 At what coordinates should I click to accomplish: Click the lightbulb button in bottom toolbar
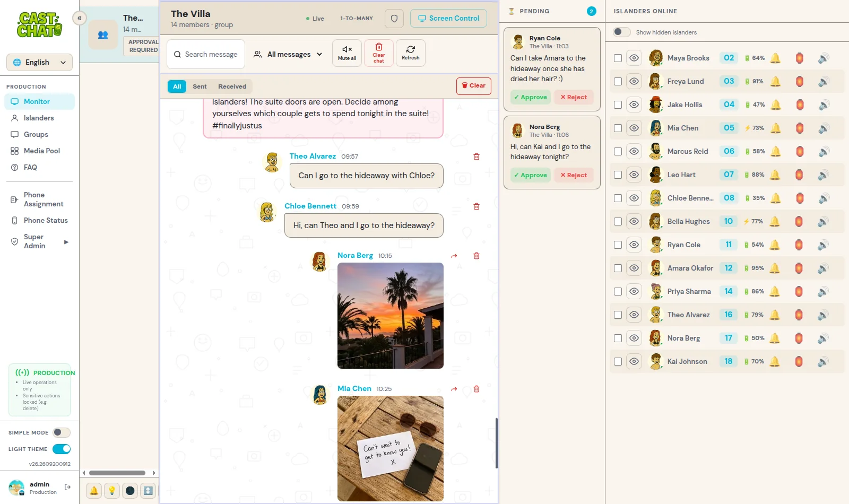(x=112, y=491)
